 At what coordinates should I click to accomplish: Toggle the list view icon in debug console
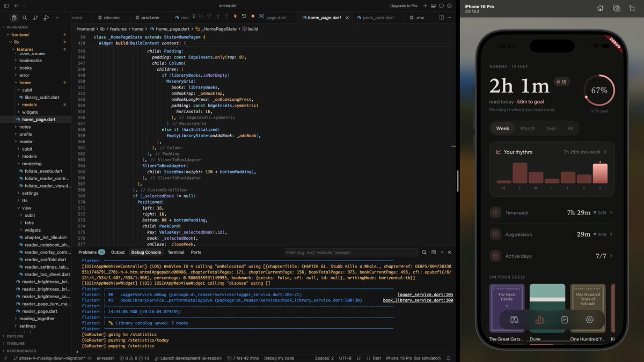coord(433,252)
